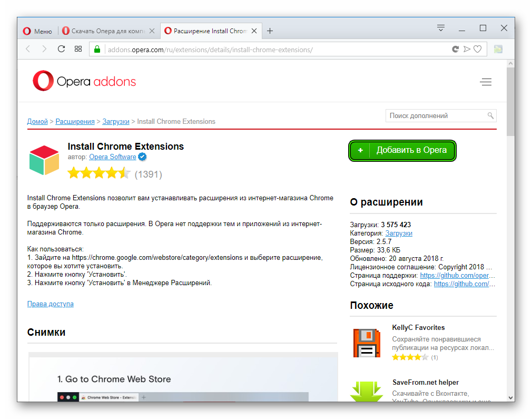Screen dimensions: 532x419
Task: Click the SaveFrom.net helper green arrow icon
Action: pos(367,391)
